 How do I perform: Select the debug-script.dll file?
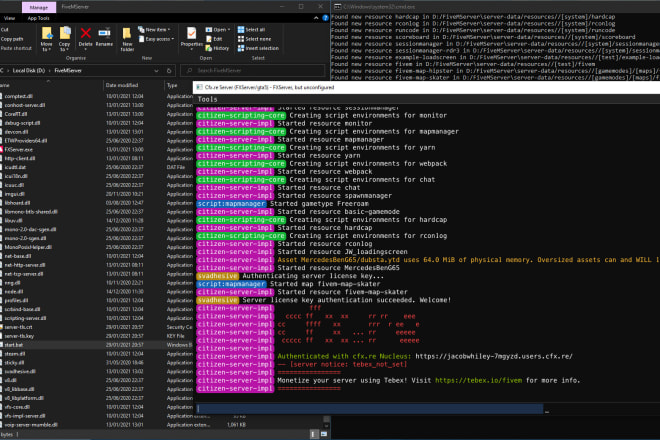tap(22, 123)
